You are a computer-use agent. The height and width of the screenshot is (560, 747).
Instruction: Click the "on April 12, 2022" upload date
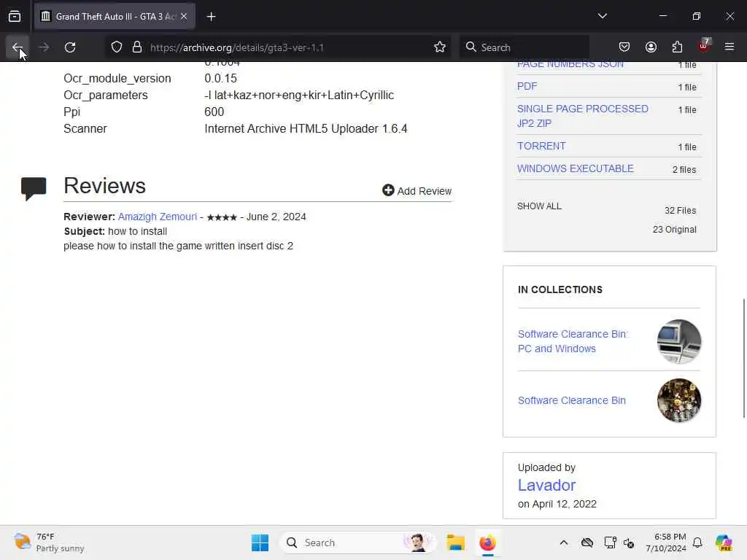pyautogui.click(x=557, y=504)
